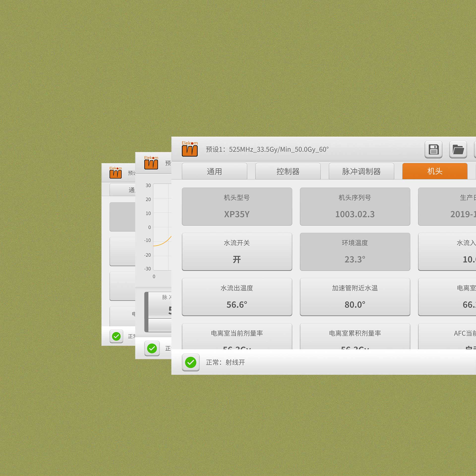Click the 电离室当前剂量率 tile
476x476 pixels.
coord(237,336)
